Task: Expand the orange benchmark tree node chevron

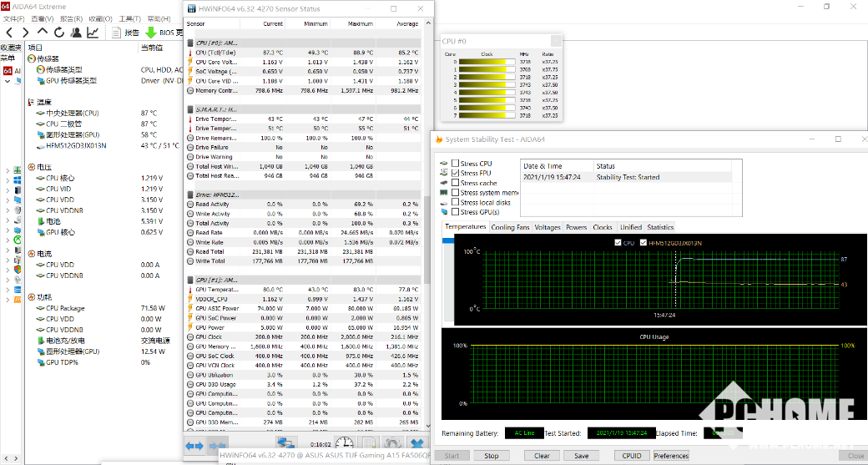Action: point(8,300)
